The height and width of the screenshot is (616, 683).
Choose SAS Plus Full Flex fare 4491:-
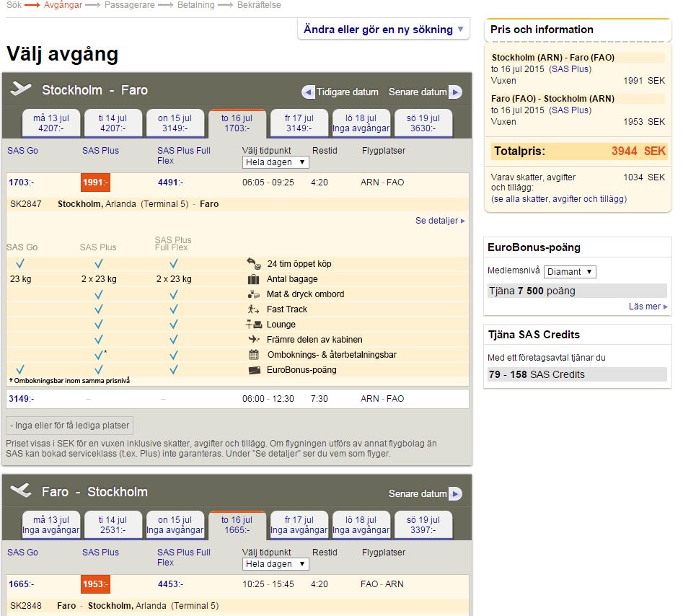[x=170, y=182]
